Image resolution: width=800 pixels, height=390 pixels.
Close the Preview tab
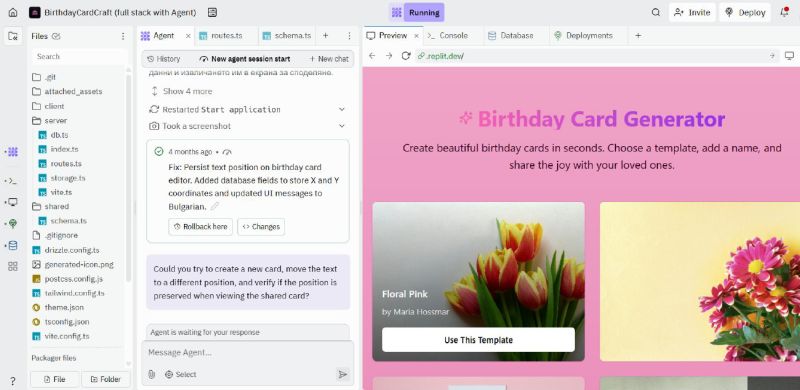pos(416,36)
